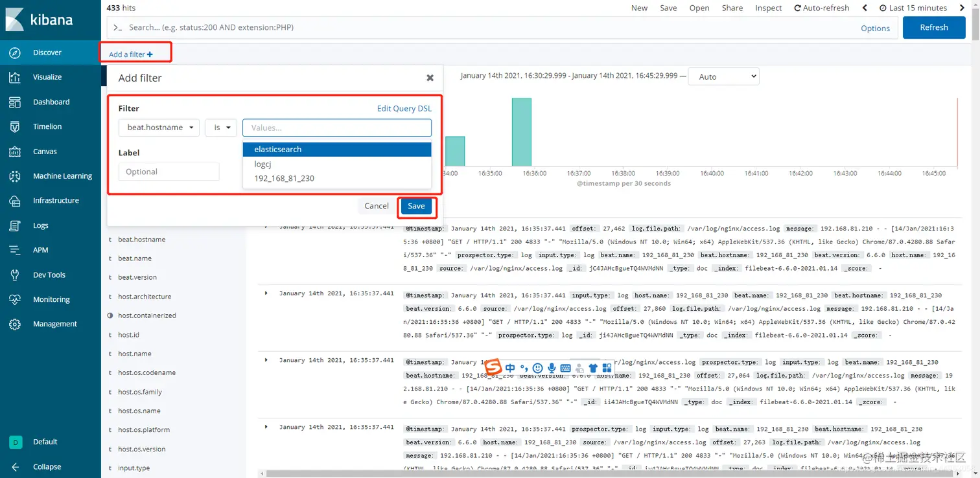The width and height of the screenshot is (980, 478).
Task: Click the Label Optional input field
Action: click(x=169, y=172)
